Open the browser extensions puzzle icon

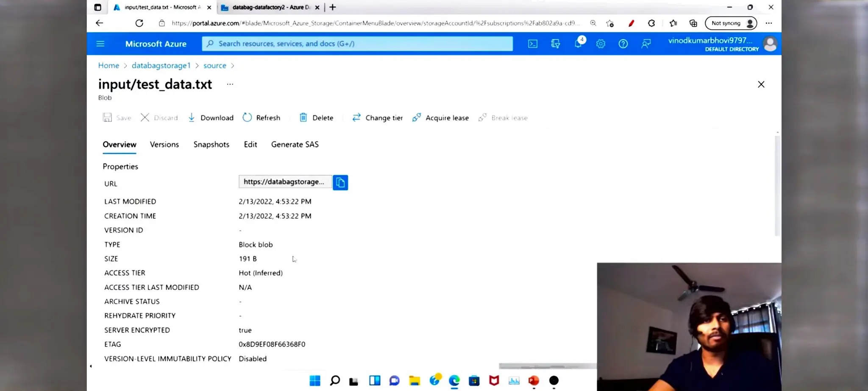[x=651, y=23]
